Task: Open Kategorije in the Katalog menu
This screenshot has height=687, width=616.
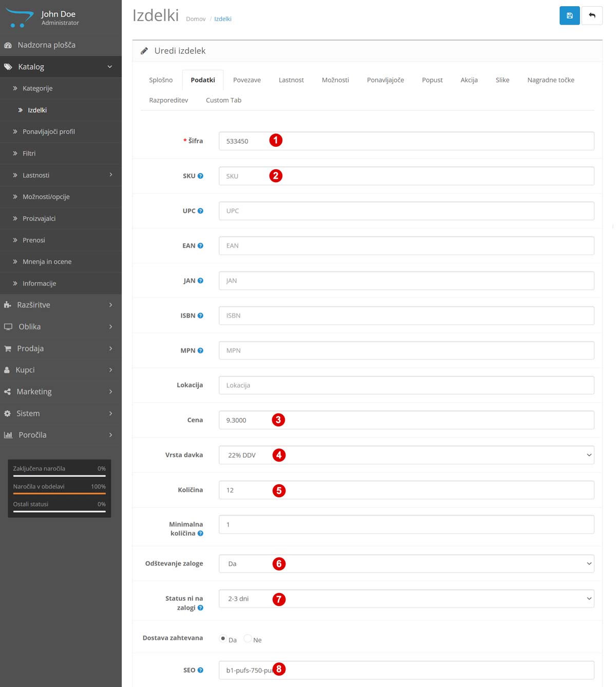Action: coord(37,88)
